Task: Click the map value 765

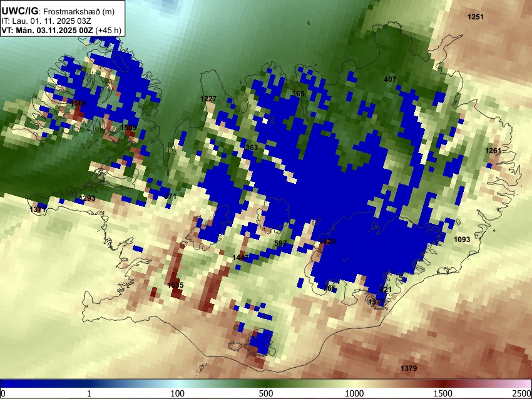Action: pos(329,288)
